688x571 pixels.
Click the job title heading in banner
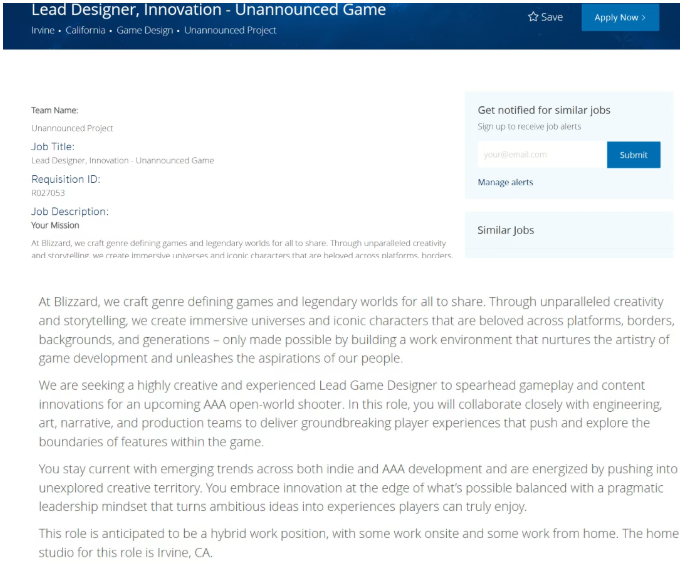(208, 10)
